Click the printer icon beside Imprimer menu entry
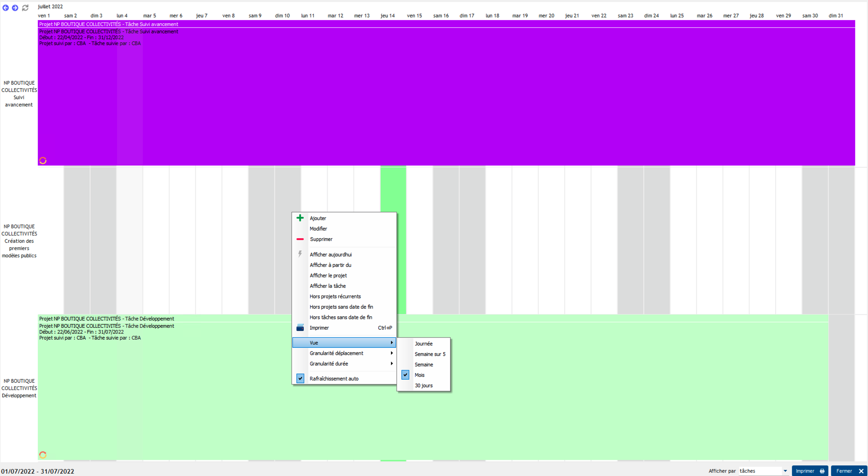 pyautogui.click(x=300, y=328)
